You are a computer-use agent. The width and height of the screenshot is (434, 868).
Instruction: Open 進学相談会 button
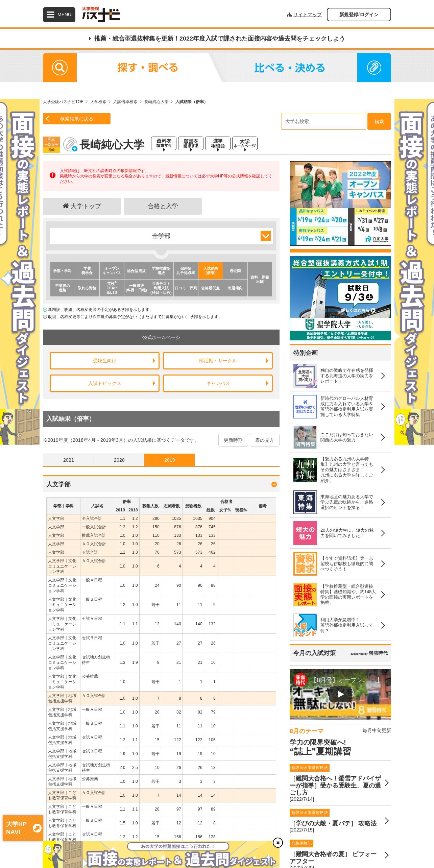click(218, 143)
